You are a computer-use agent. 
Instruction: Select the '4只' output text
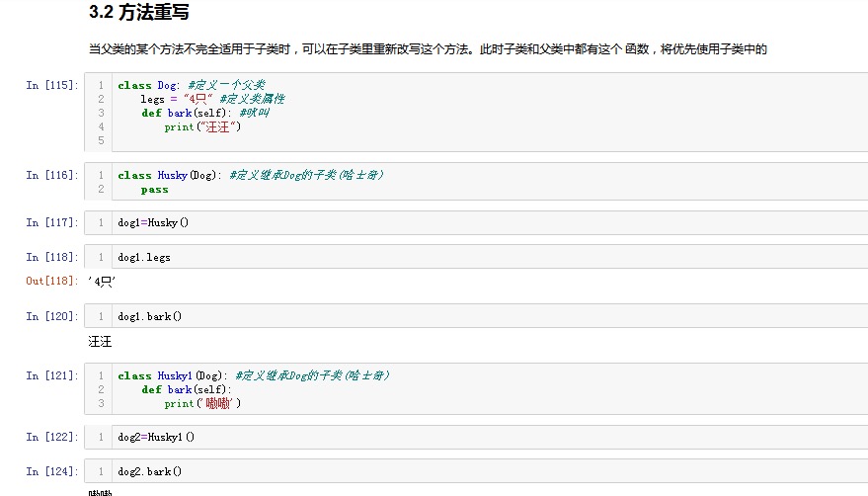click(102, 282)
